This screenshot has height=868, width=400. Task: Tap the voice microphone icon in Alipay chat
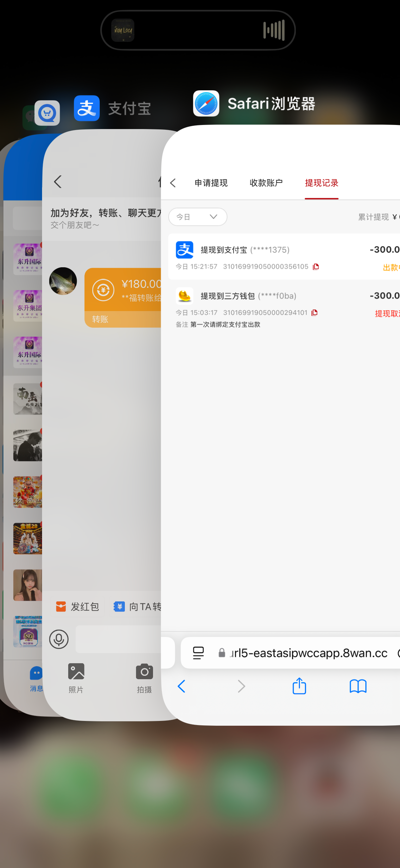59,639
